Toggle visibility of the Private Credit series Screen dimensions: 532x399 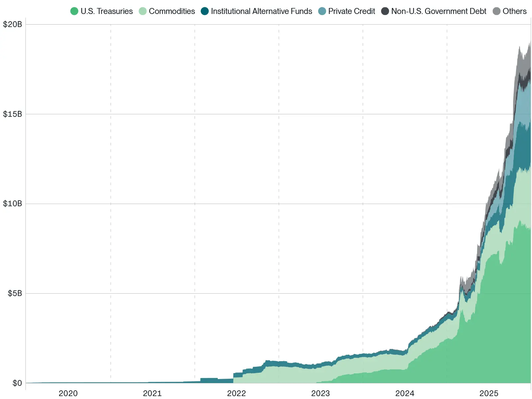point(322,11)
